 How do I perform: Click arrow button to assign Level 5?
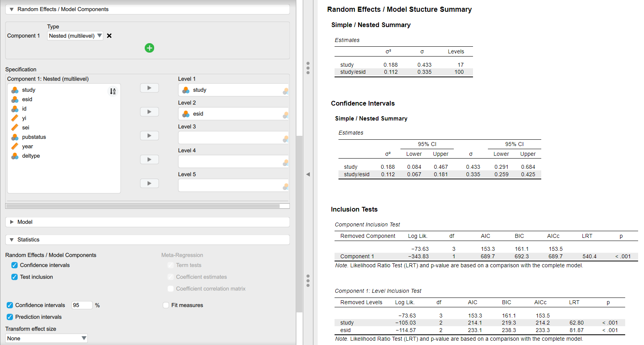point(149,183)
